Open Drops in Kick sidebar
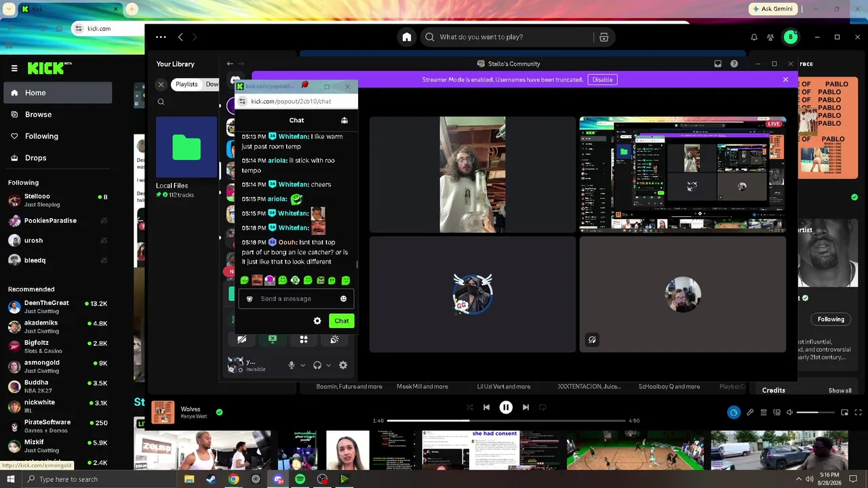Viewport: 868px width, 488px height. [x=58, y=158]
